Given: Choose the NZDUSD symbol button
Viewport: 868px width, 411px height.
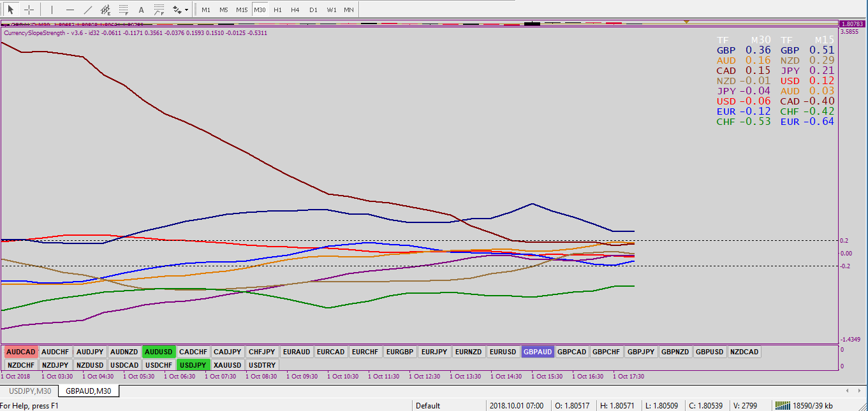Looking at the screenshot, I should click(x=90, y=365).
